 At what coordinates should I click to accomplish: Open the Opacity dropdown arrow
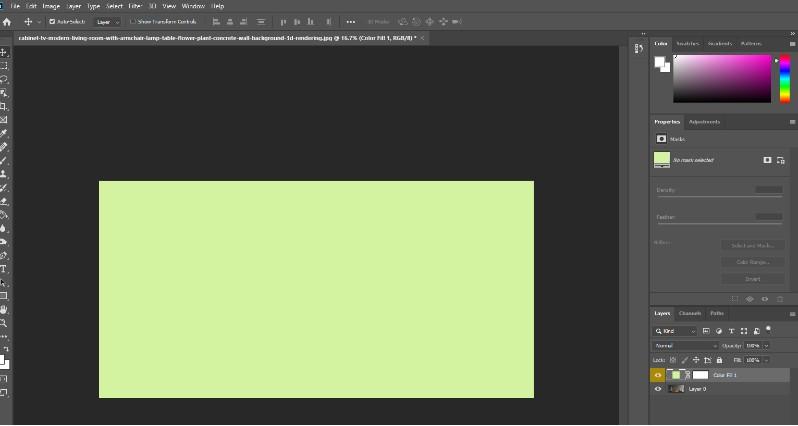(x=766, y=346)
